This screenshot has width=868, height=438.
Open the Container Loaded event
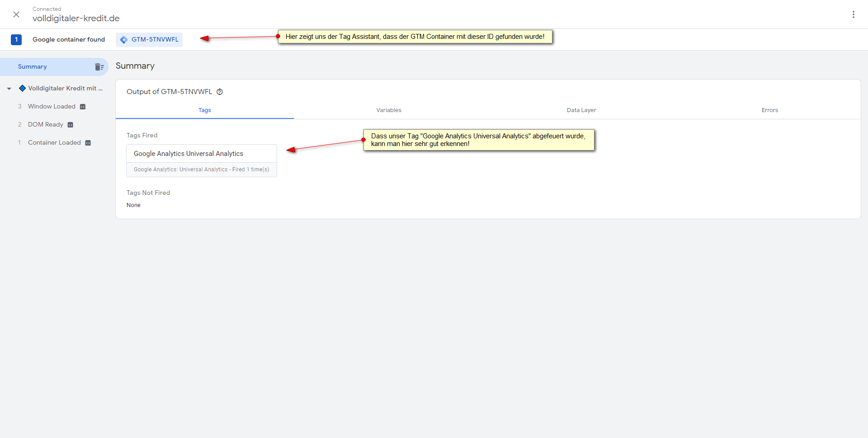click(54, 142)
